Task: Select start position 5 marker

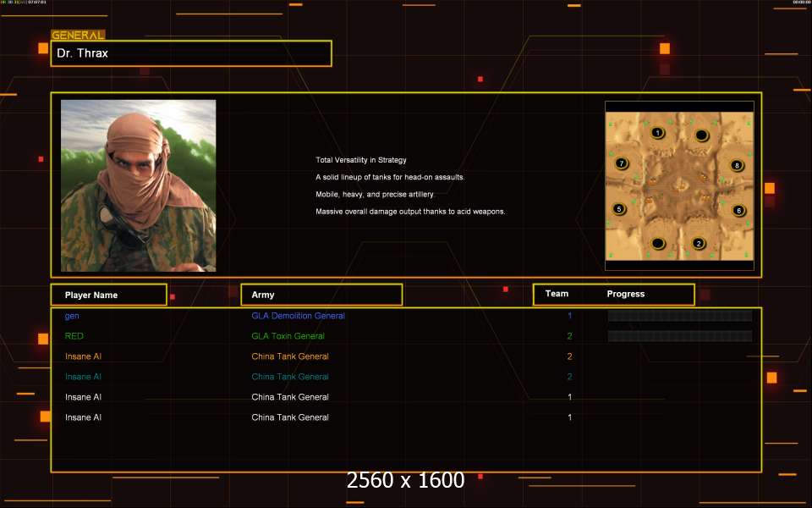Action: tap(619, 209)
